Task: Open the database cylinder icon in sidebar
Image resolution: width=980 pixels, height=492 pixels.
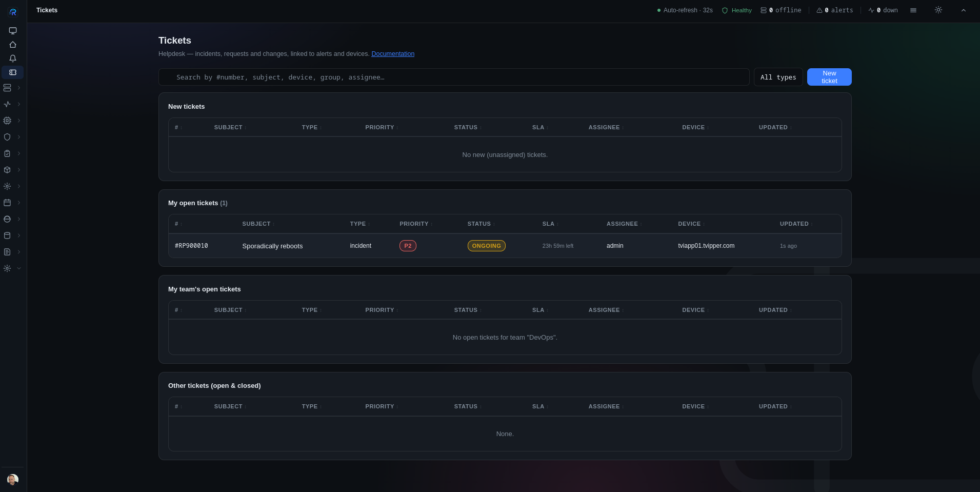Action: pos(7,235)
